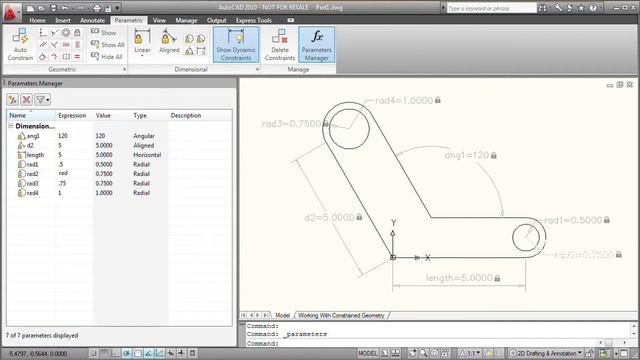Create a new user parameter in Parameters Manager
The height and width of the screenshot is (360, 640).
(x=13, y=100)
